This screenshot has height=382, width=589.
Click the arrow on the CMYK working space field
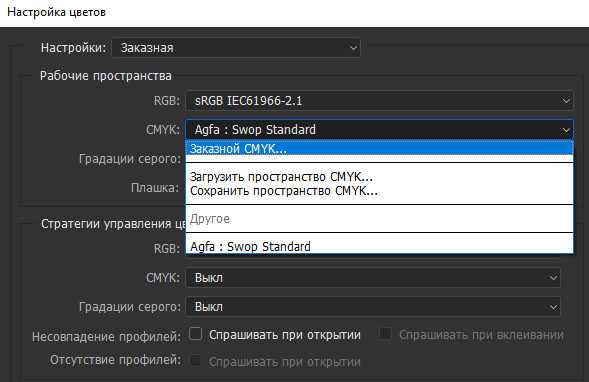point(565,130)
